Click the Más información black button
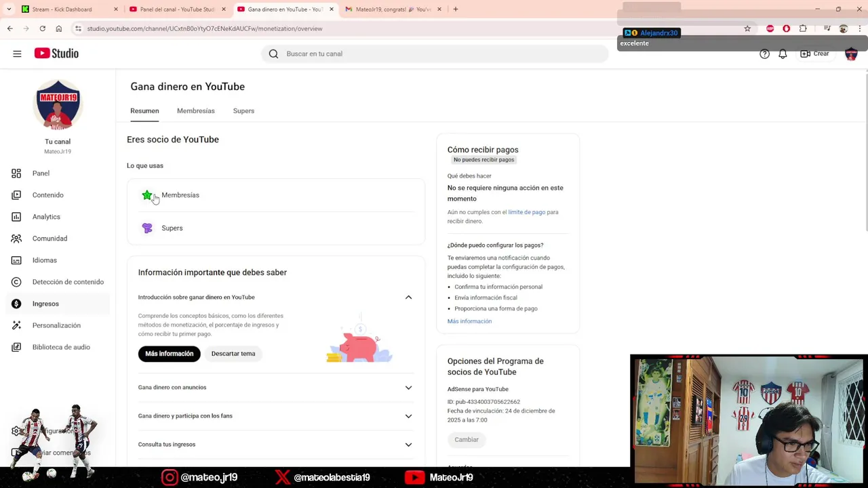 (x=169, y=354)
